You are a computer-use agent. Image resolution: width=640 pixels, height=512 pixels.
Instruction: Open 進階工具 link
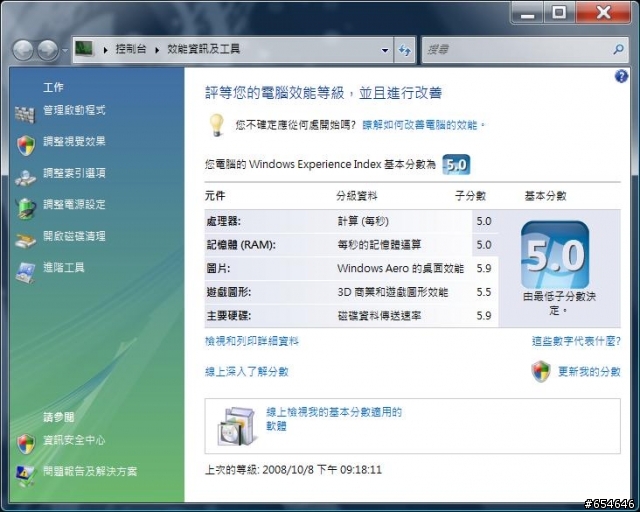coord(64,267)
